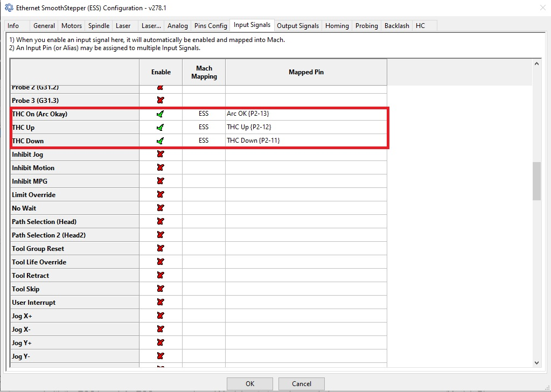
Task: Open the ESS Mach Mapping for THC On
Action: (x=204, y=114)
